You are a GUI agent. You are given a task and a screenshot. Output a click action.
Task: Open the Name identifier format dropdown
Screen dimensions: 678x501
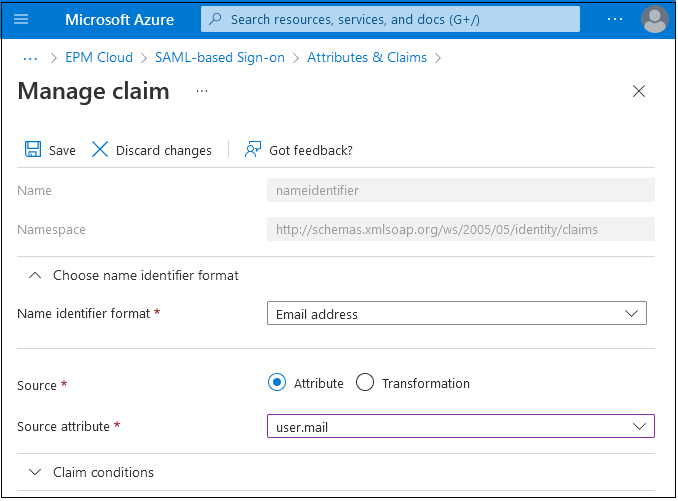point(456,314)
